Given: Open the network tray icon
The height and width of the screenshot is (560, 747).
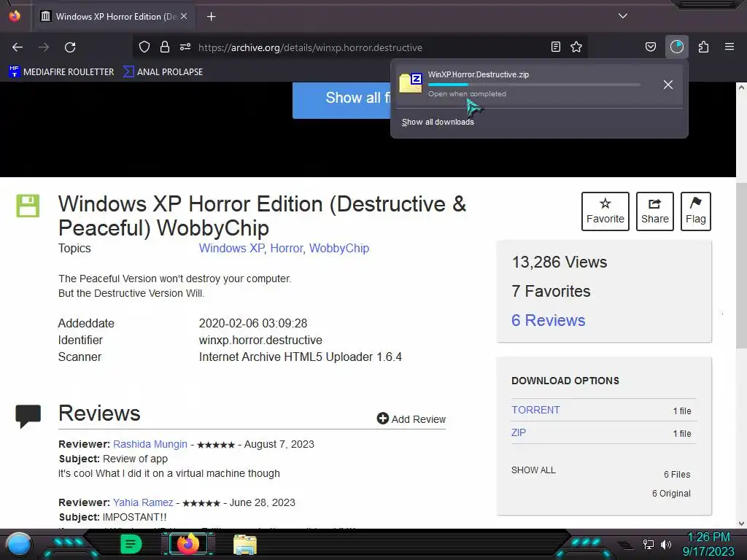Looking at the screenshot, I should pyautogui.click(x=649, y=544).
